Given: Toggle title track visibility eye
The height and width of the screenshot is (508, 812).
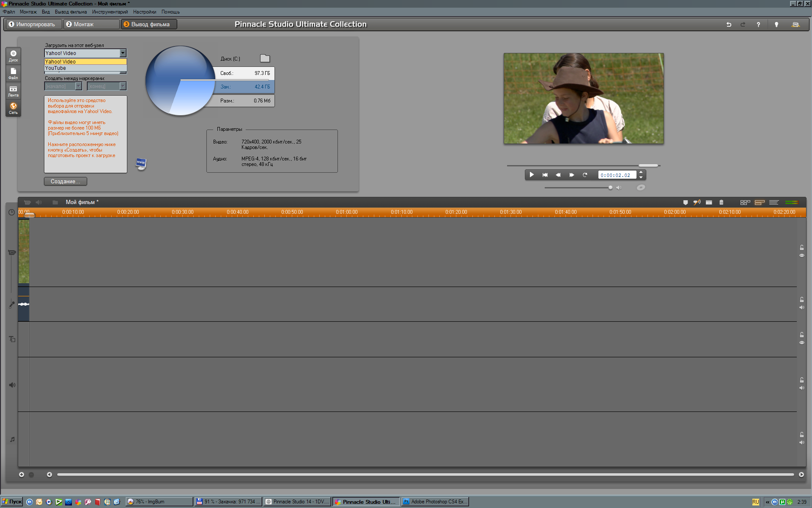Looking at the screenshot, I should coord(801,342).
